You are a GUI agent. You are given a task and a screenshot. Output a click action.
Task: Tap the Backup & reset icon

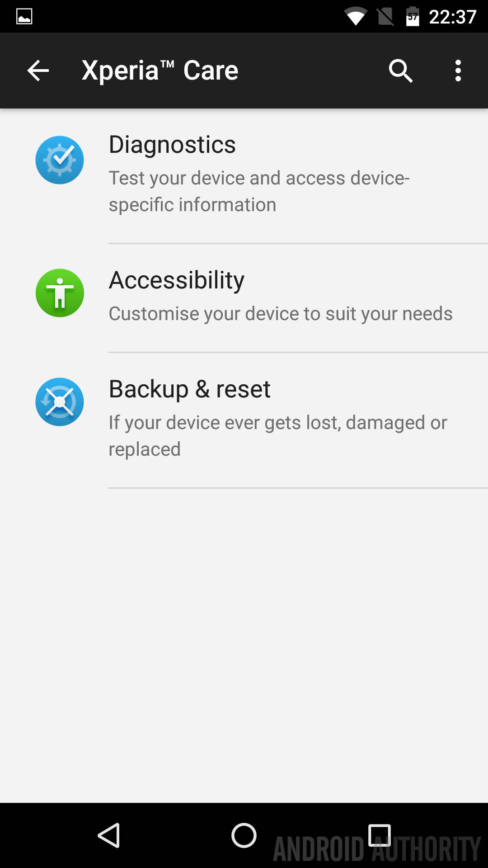[60, 402]
